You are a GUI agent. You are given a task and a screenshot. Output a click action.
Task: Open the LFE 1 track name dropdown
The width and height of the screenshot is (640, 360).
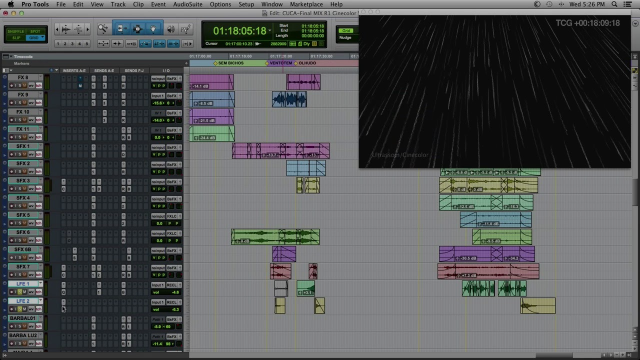pyautogui.click(x=40, y=284)
